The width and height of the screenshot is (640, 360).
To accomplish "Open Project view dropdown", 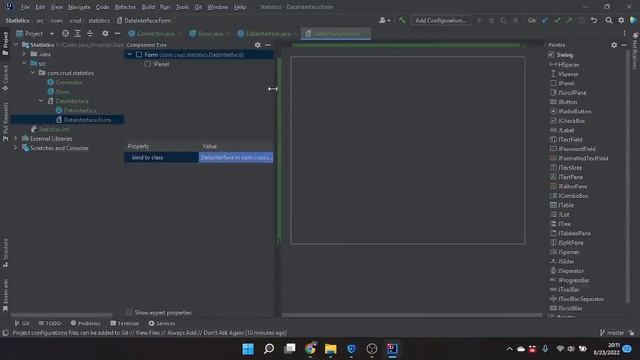I will 52,33.
